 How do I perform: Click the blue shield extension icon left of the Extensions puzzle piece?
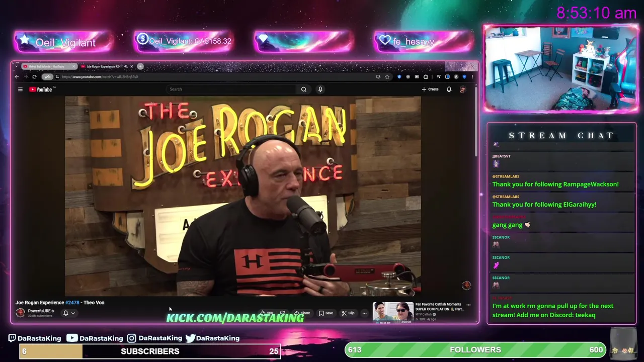(x=399, y=77)
